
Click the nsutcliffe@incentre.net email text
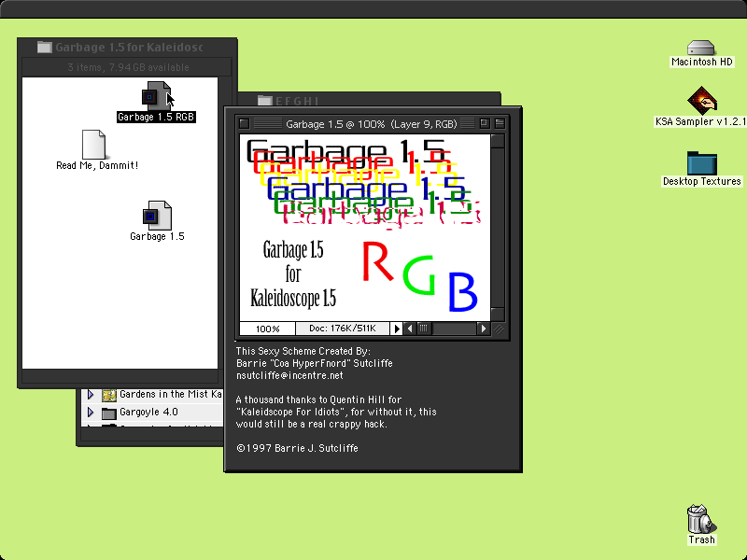click(x=289, y=375)
